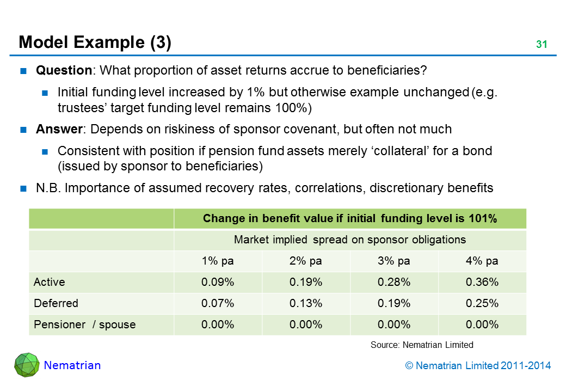Click the 0.13% cell in the Deferred row

(x=306, y=303)
